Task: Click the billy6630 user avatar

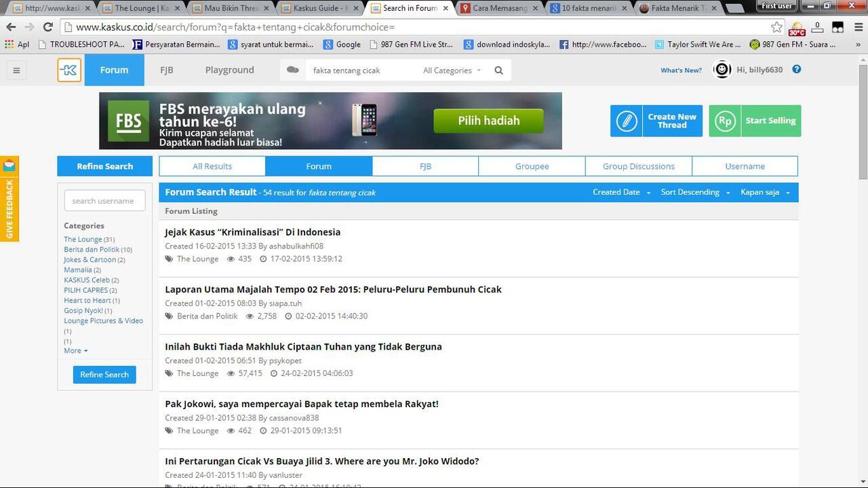Action: click(x=722, y=69)
